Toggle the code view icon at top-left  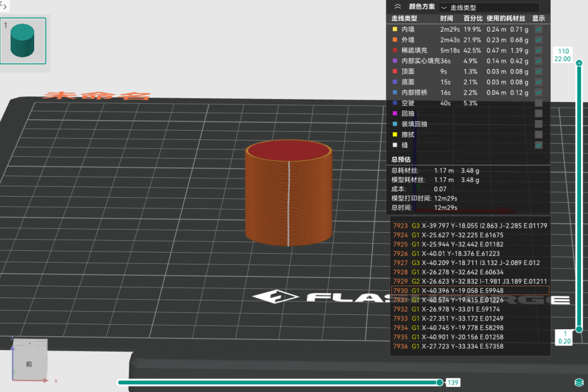pyautogui.click(x=4, y=4)
